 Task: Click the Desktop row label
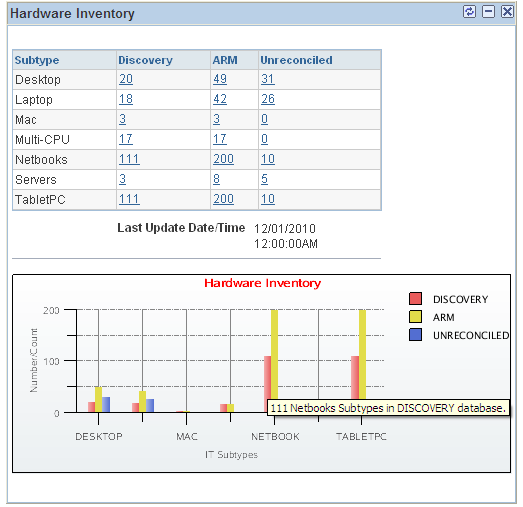coord(38,80)
